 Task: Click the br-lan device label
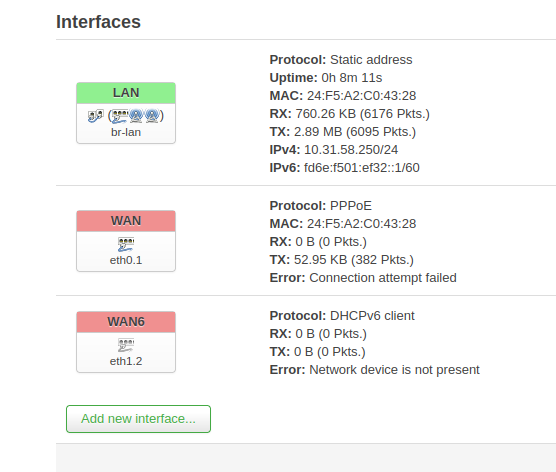(126, 132)
